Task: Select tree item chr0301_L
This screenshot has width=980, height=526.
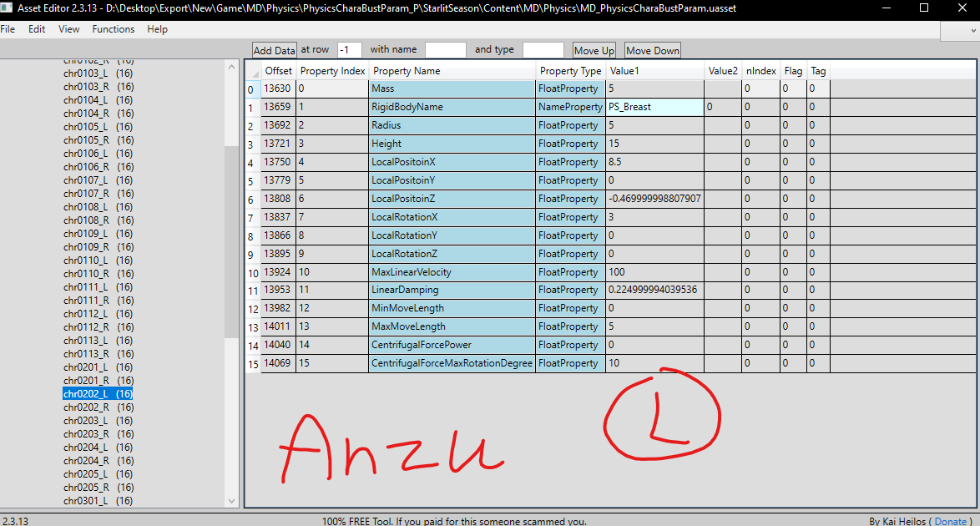Action: coord(99,501)
